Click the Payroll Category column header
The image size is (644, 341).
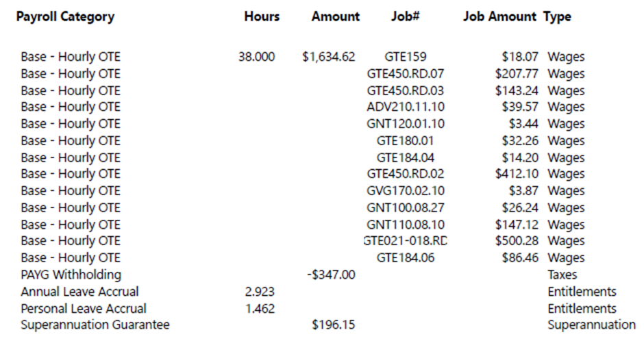pos(65,16)
